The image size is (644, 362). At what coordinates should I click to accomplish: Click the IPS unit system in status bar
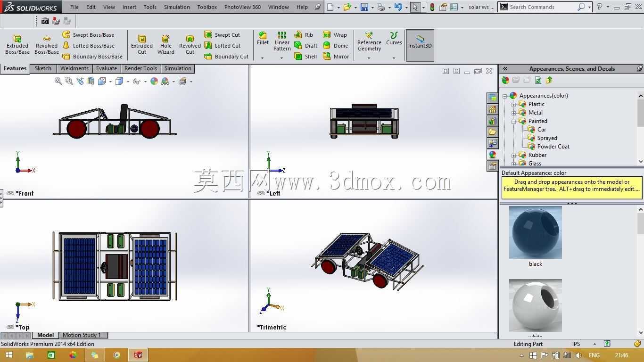coord(576,344)
